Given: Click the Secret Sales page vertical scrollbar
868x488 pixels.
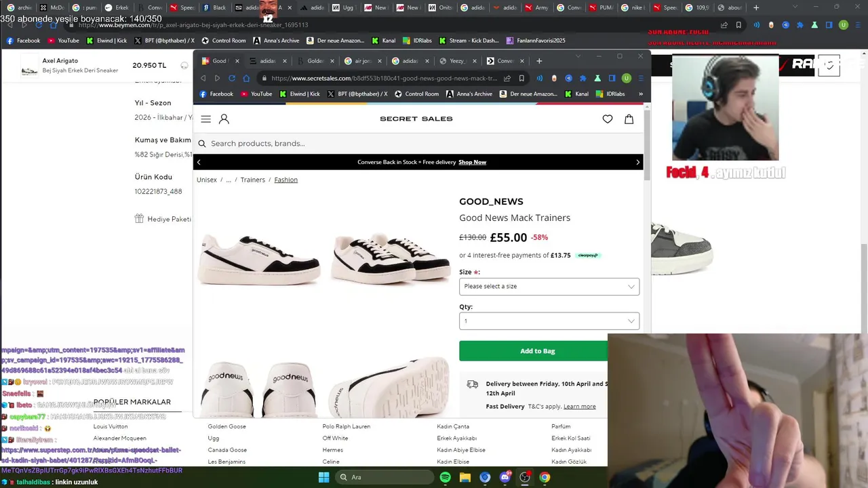Looking at the screenshot, I should [x=647, y=144].
